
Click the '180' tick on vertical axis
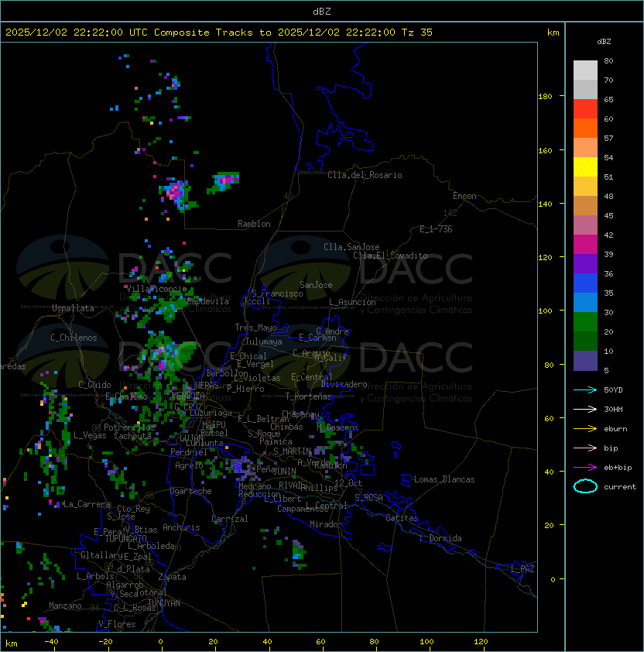click(x=545, y=97)
